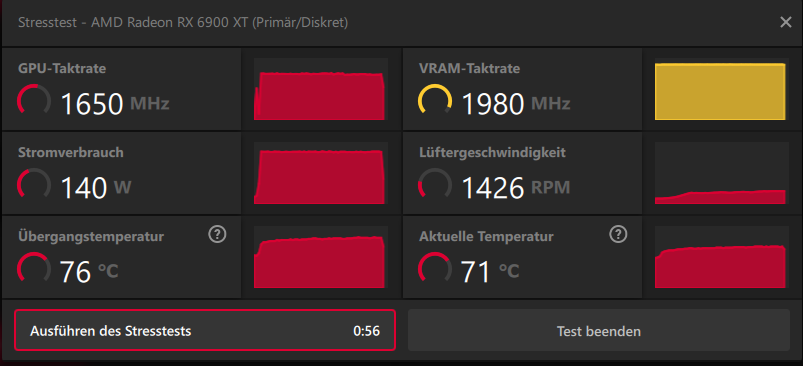The height and width of the screenshot is (366, 803).
Task: Click the Aktuelle Temperatur gauge icon
Action: click(435, 268)
